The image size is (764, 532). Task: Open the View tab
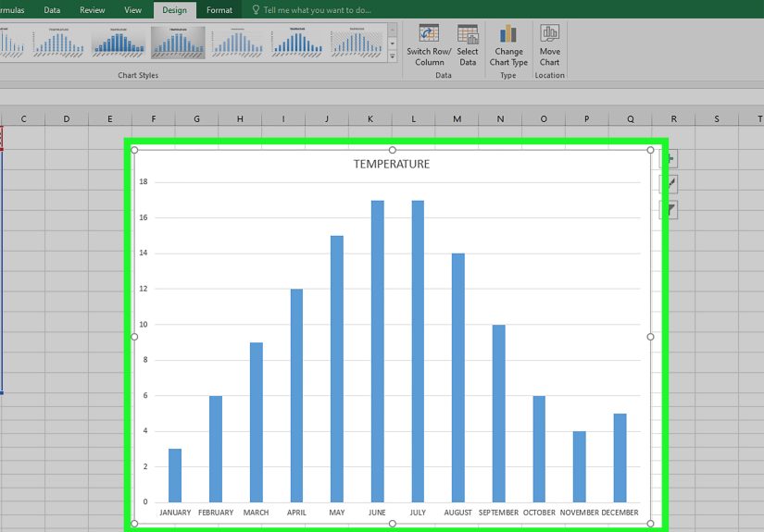pyautogui.click(x=132, y=10)
